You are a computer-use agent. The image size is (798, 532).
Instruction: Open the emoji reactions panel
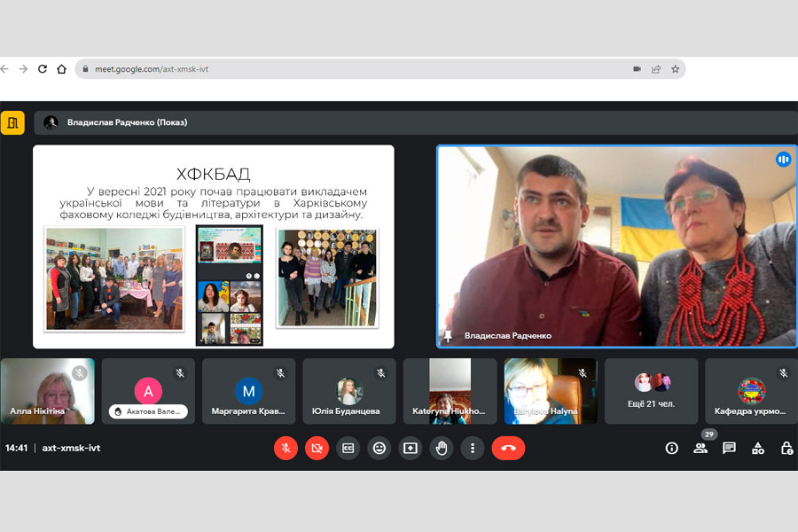click(x=379, y=448)
